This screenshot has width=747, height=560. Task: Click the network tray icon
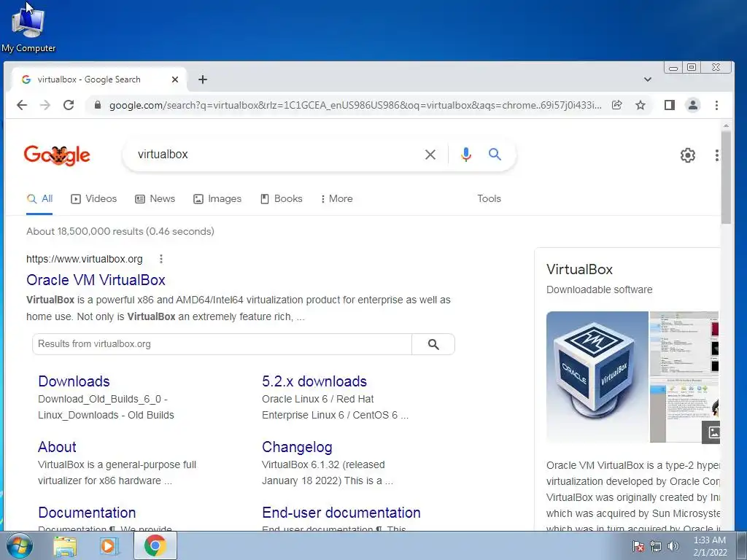tap(656, 547)
